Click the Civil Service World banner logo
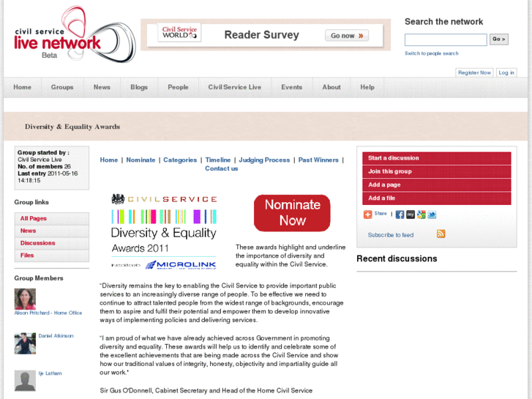The image size is (532, 399). pos(179,33)
